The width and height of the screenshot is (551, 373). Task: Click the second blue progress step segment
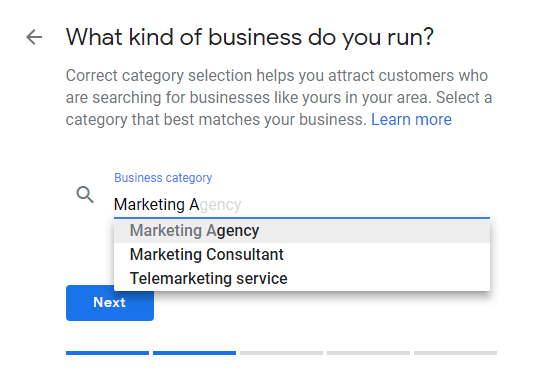pos(194,353)
